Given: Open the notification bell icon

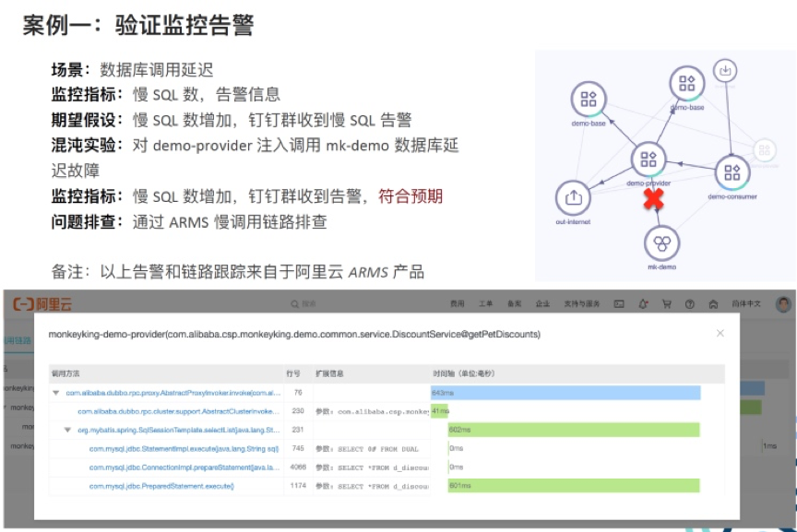Looking at the screenshot, I should [x=643, y=304].
